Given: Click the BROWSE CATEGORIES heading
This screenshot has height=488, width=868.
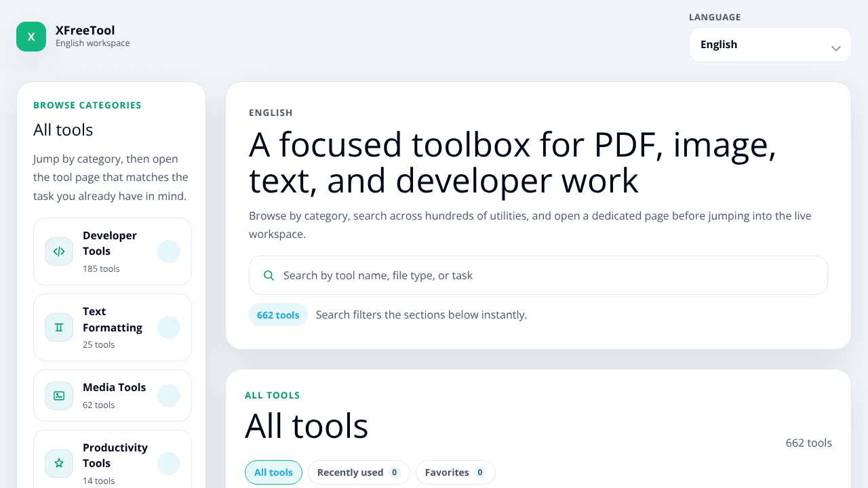Looking at the screenshot, I should click(87, 105).
